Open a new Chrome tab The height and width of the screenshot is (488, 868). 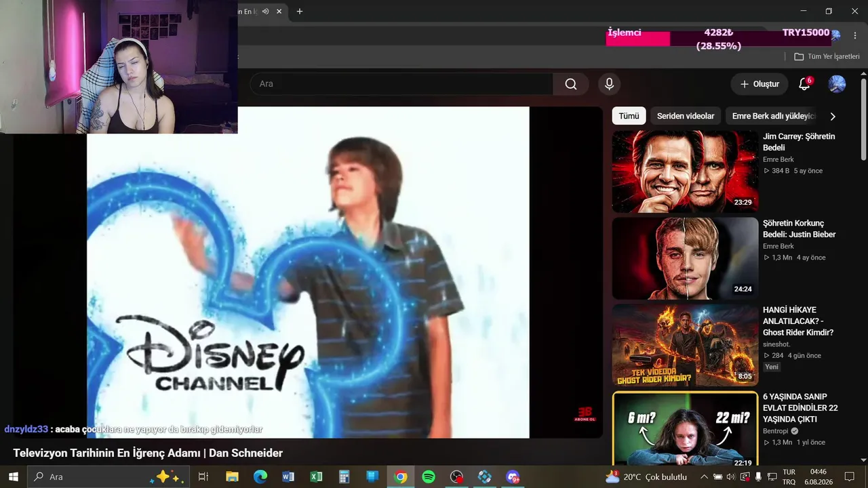coord(299,11)
